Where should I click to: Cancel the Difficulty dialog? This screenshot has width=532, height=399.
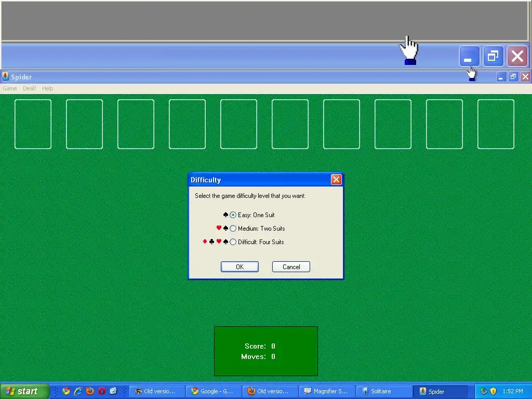point(291,267)
